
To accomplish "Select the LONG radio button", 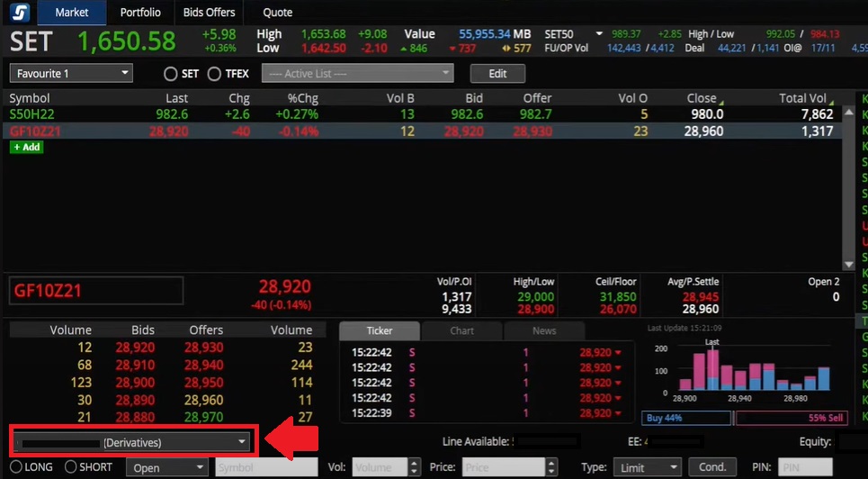I will click(x=16, y=466).
